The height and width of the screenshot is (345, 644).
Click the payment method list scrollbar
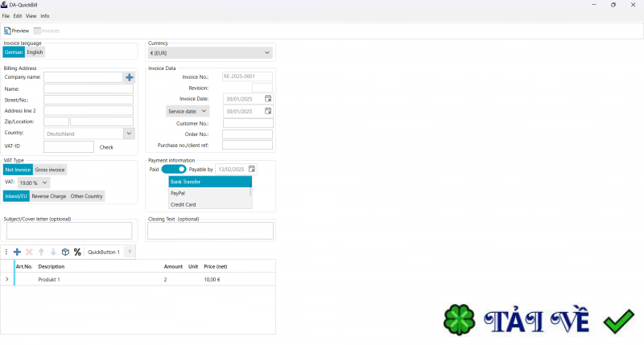[250, 192]
